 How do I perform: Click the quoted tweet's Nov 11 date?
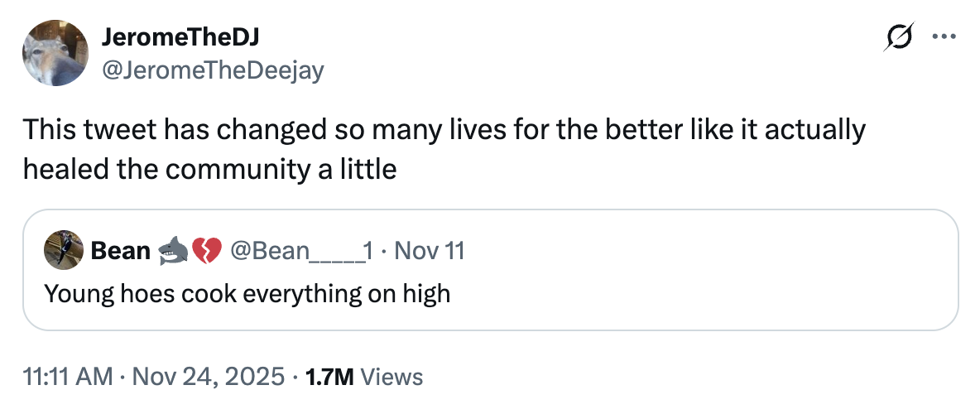point(429,250)
